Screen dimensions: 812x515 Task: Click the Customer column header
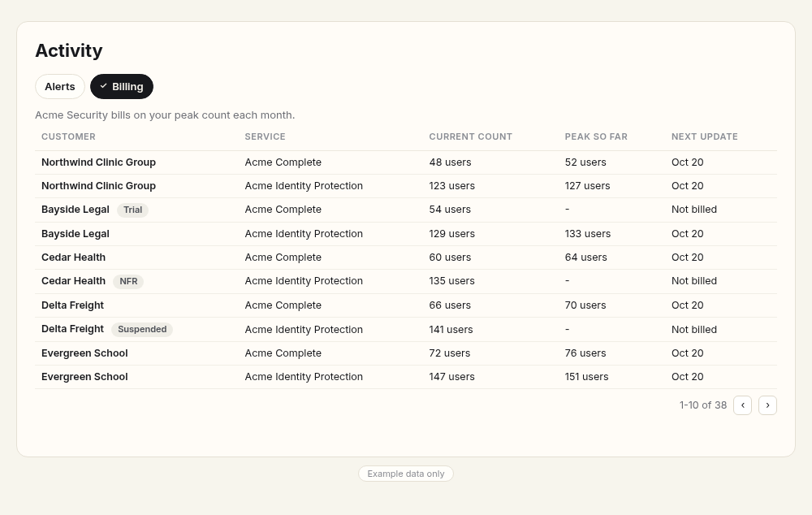[68, 136]
